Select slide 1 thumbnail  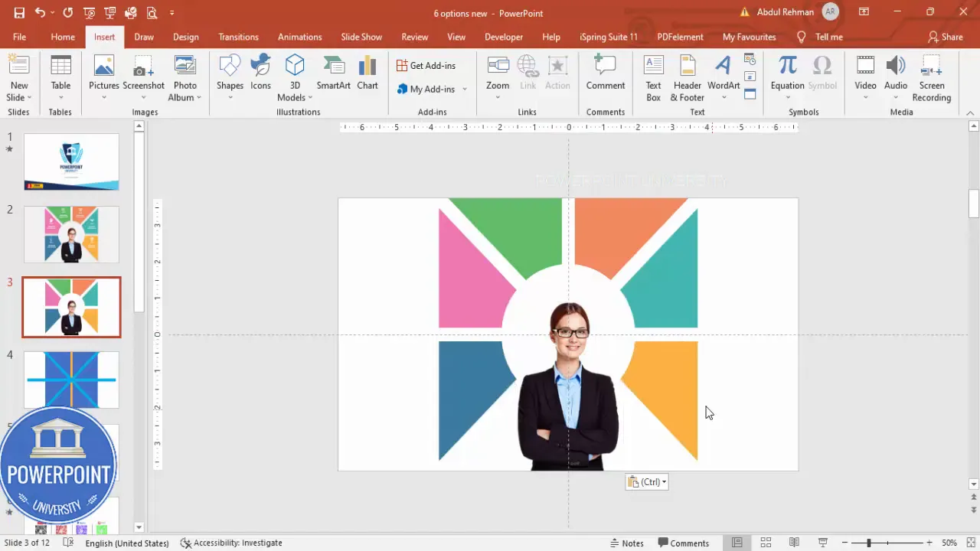click(71, 161)
